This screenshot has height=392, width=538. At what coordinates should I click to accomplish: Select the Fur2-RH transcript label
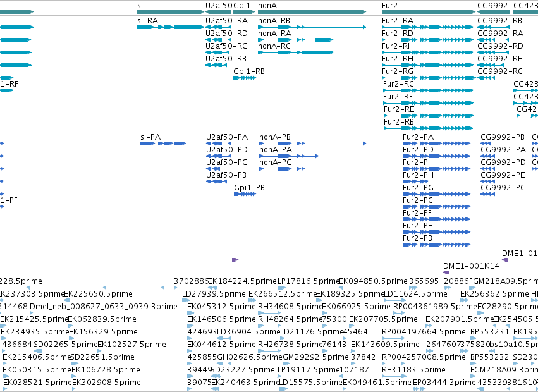click(x=397, y=59)
